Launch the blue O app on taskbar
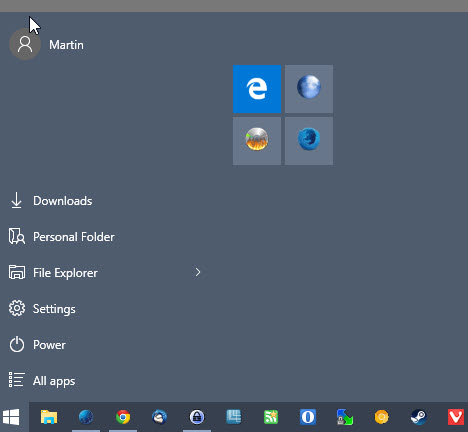Image resolution: width=468 pixels, height=432 pixels. coord(308,417)
